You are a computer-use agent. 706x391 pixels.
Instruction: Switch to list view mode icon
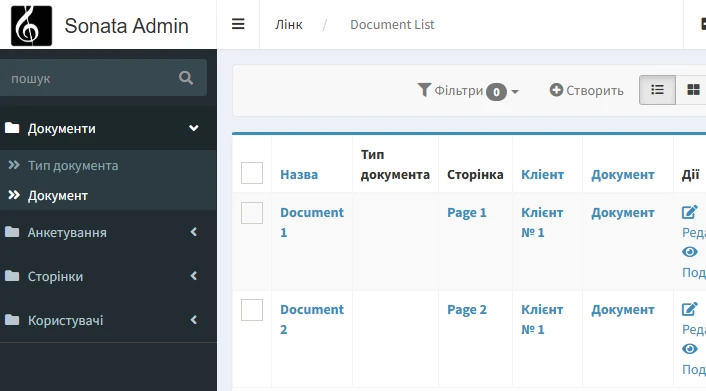[x=657, y=90]
